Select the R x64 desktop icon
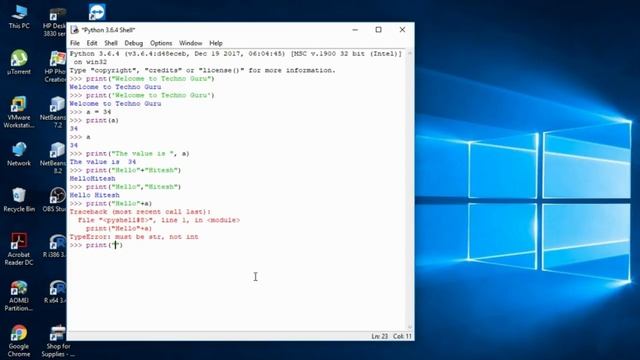The height and width of the screenshot is (360, 640). coord(55,292)
